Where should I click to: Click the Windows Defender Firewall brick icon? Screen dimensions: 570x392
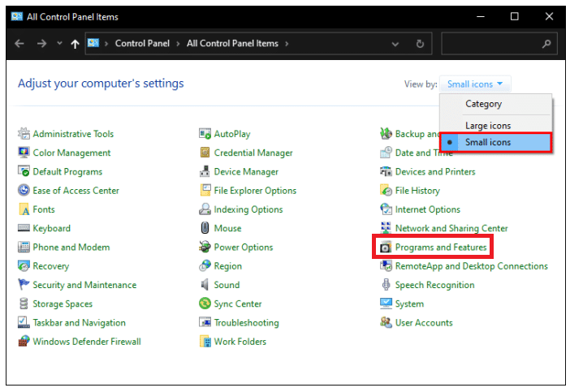24,341
